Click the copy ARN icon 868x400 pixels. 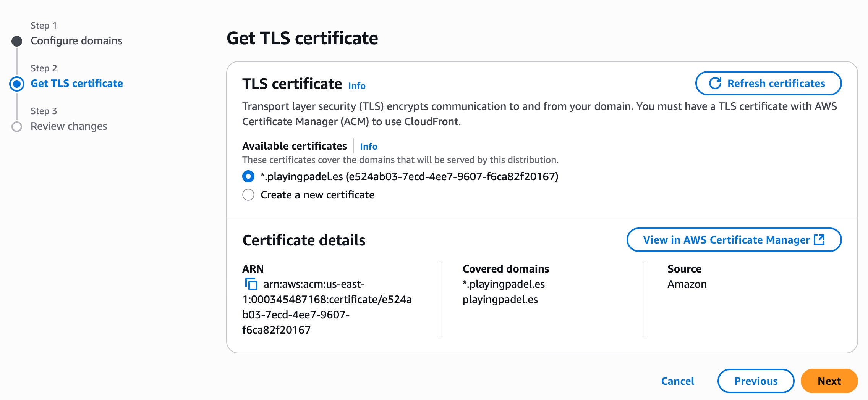click(251, 284)
